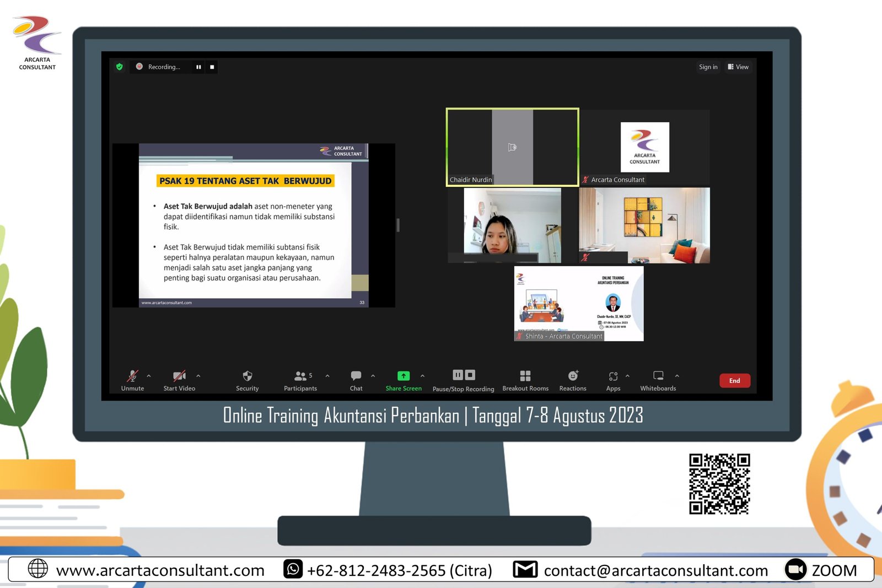Image resolution: width=882 pixels, height=588 pixels.
Task: Click the green Share Screen icon
Action: tap(404, 376)
